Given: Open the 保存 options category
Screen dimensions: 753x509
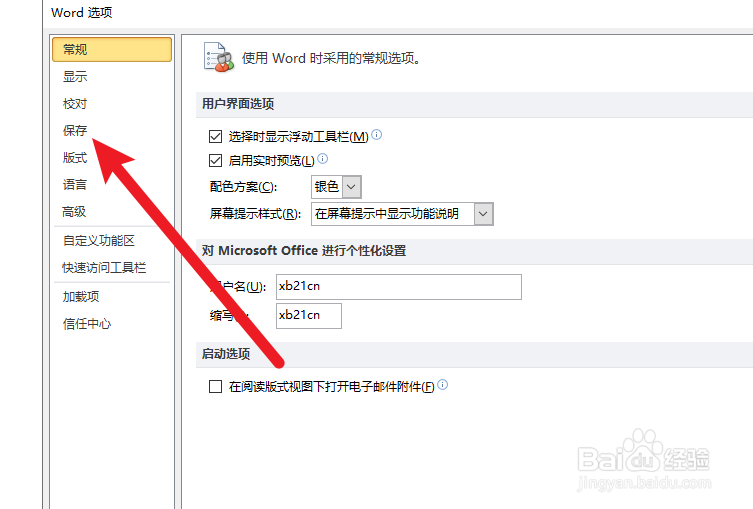Looking at the screenshot, I should coord(75,131).
